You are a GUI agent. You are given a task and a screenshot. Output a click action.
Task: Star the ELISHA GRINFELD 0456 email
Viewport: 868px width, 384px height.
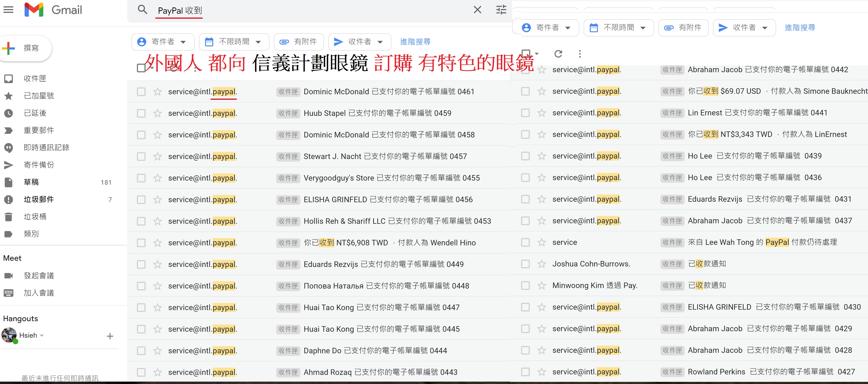[157, 199]
